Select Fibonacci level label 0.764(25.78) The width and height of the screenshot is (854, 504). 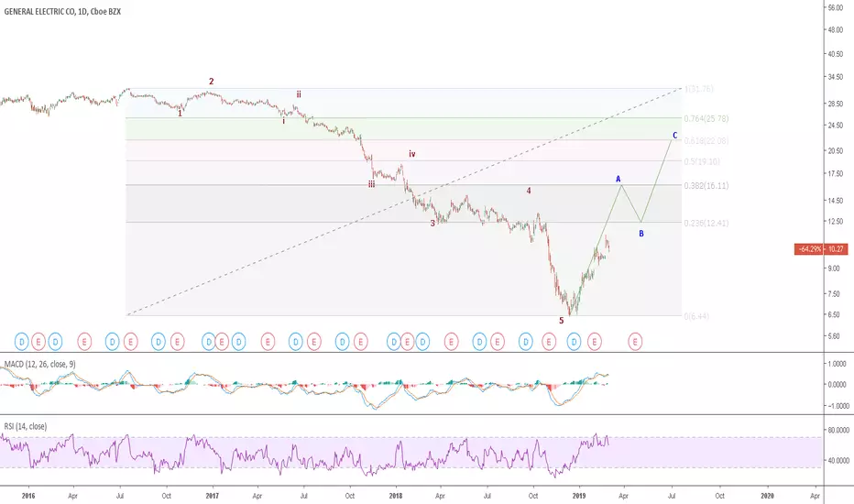pos(706,118)
